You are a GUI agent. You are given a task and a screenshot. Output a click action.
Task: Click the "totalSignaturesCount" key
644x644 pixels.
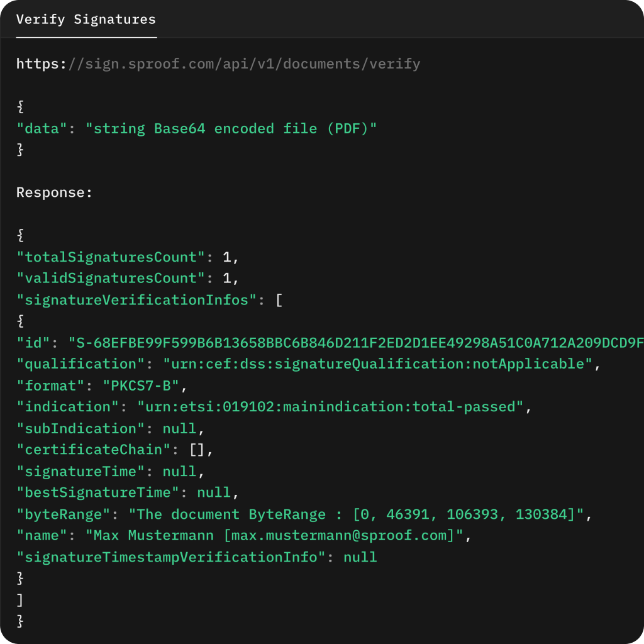111,257
